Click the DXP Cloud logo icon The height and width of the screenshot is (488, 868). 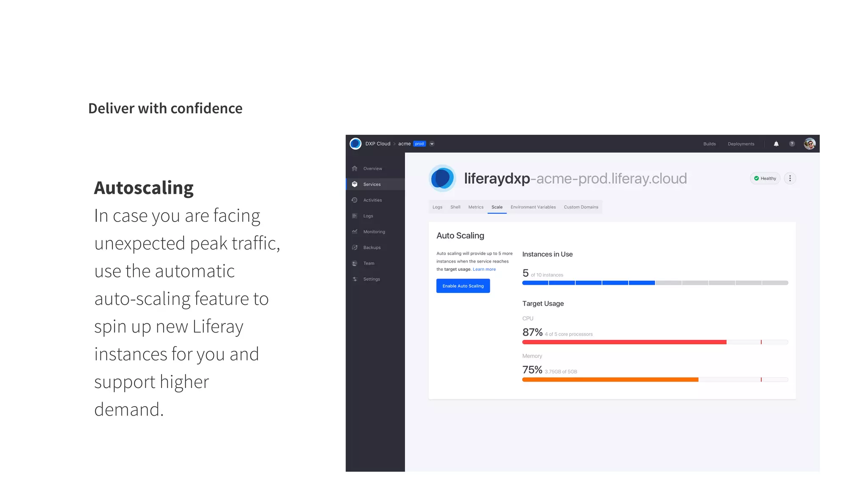[x=355, y=144]
